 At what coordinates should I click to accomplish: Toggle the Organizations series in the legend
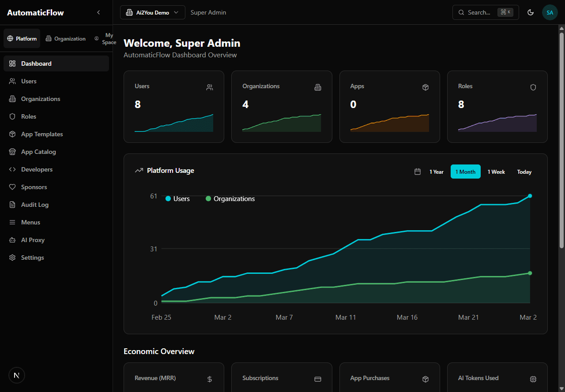pyautogui.click(x=230, y=198)
